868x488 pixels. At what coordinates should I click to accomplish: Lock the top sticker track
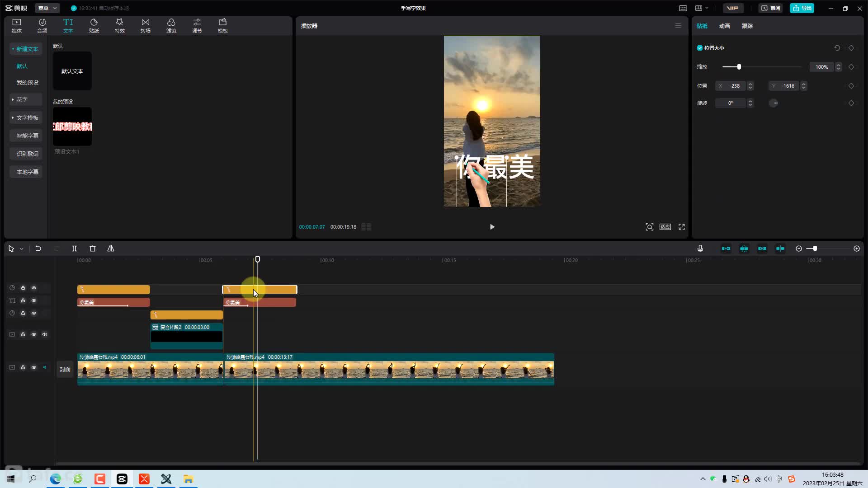tap(23, 288)
